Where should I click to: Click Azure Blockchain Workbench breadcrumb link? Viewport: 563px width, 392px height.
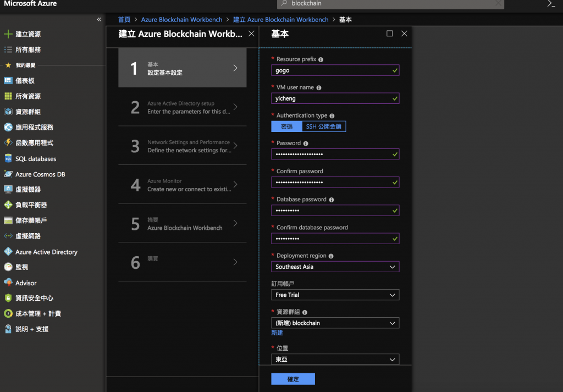pyautogui.click(x=181, y=20)
